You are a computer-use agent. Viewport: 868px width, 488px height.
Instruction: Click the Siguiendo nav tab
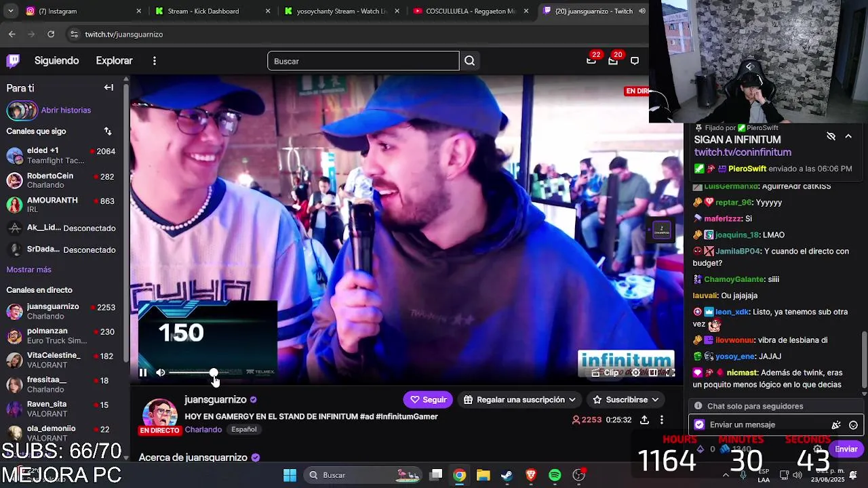tap(56, 61)
